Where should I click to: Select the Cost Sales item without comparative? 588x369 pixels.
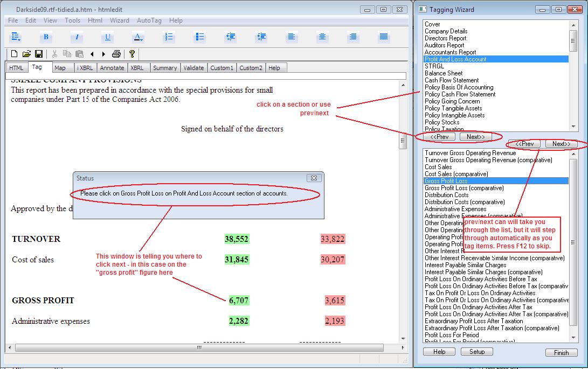[438, 167]
